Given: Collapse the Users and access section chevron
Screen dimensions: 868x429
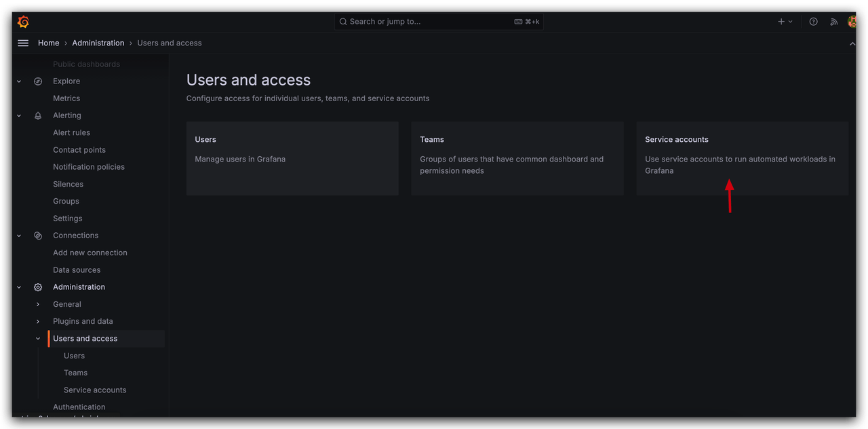Looking at the screenshot, I should click(38, 339).
